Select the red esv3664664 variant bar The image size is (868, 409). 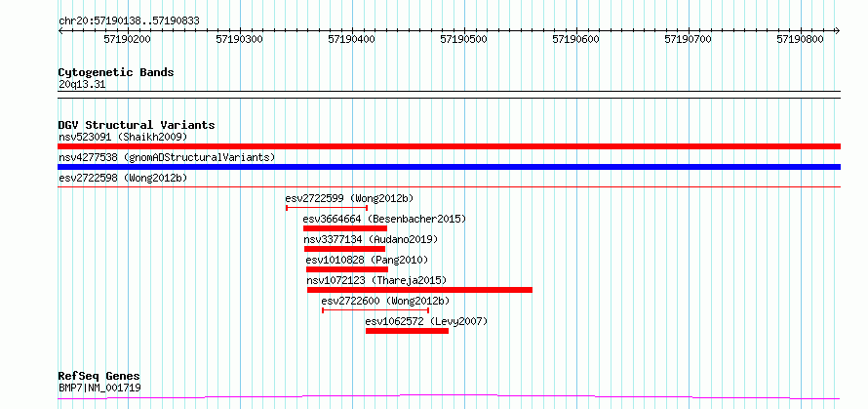point(345,228)
